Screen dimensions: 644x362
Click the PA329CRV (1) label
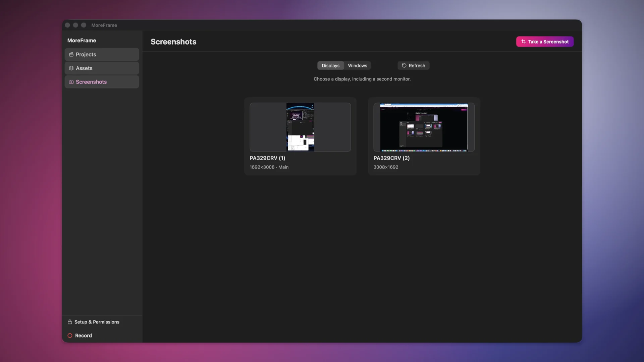(267, 158)
